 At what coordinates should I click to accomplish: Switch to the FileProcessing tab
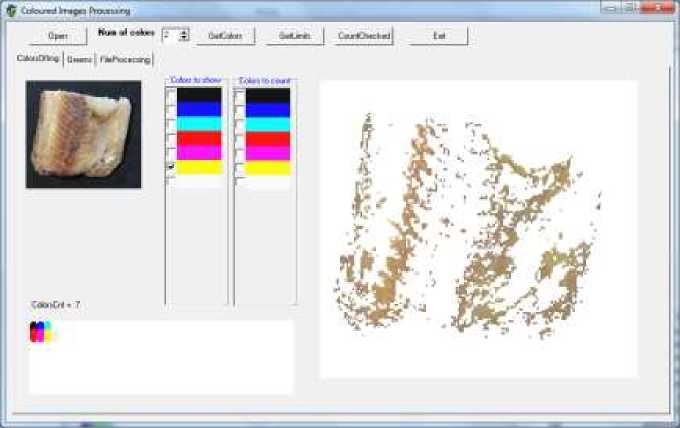[125, 59]
